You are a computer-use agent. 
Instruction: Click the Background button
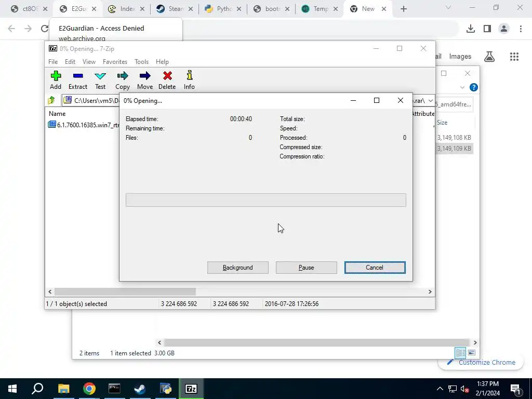point(238,268)
